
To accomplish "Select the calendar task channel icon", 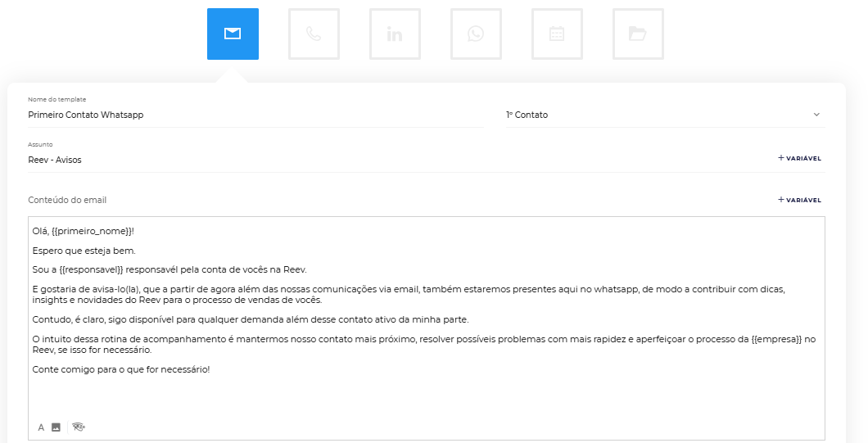I will [x=557, y=34].
